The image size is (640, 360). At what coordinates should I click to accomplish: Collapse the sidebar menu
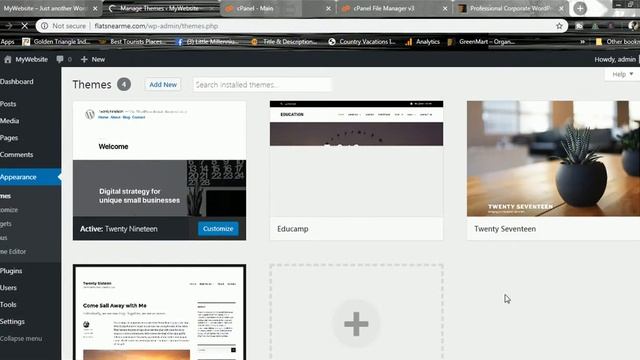[x=21, y=339]
